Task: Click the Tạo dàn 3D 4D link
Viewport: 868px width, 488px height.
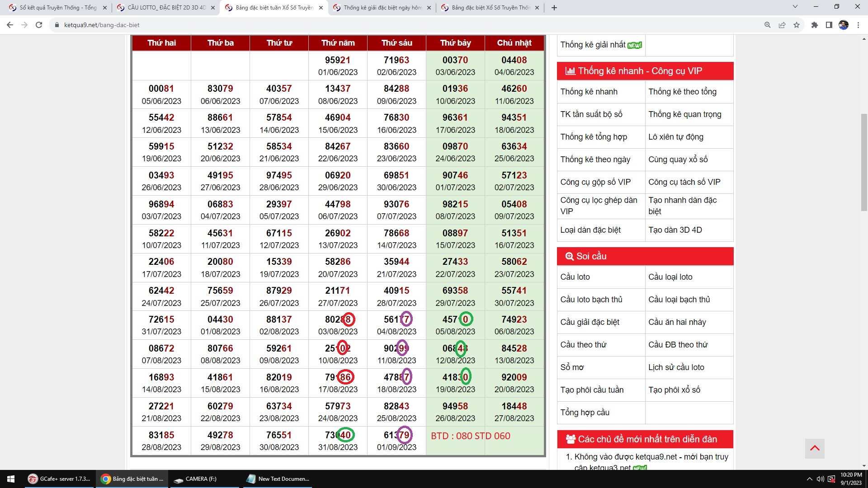Action: click(x=675, y=230)
